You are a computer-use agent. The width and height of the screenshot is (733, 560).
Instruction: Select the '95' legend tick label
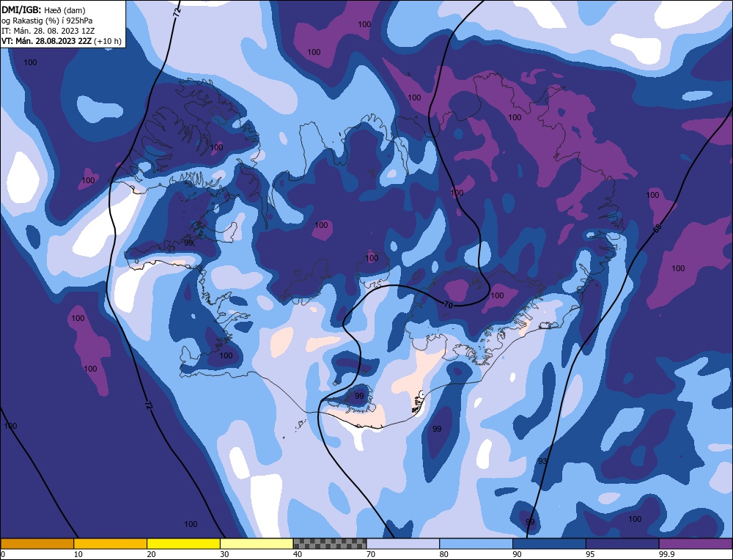click(x=590, y=554)
